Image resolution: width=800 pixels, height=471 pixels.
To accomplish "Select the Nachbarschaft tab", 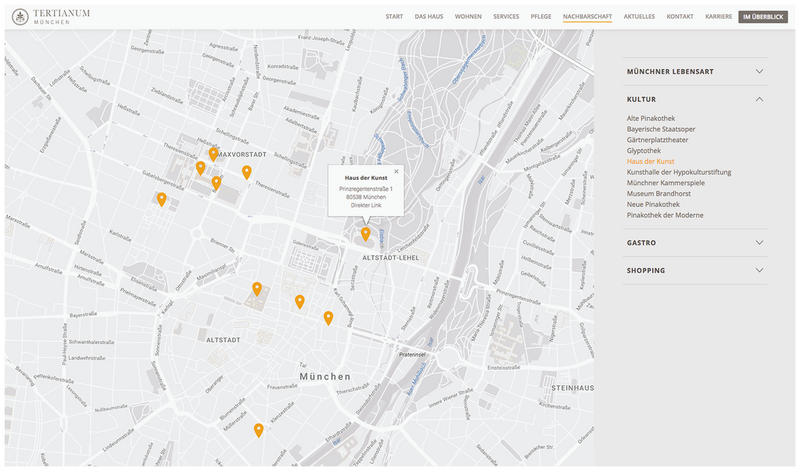I will pos(587,16).
